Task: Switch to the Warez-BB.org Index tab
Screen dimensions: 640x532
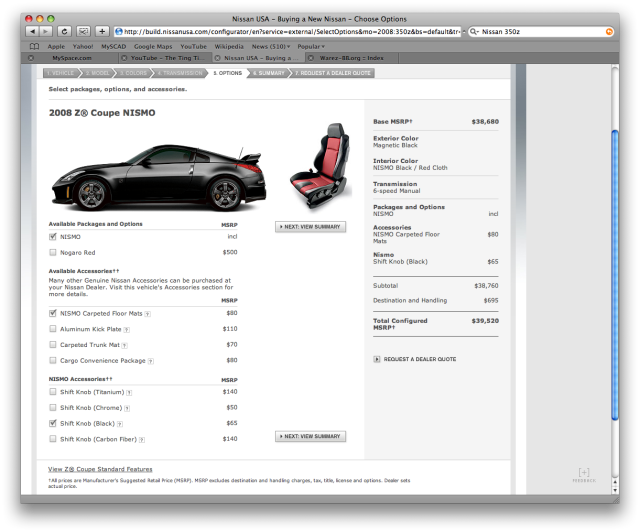Action: click(352, 58)
